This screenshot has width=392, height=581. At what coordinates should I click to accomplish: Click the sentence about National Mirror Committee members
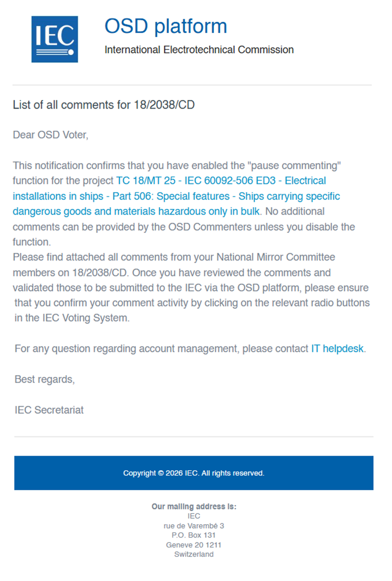tap(174, 265)
